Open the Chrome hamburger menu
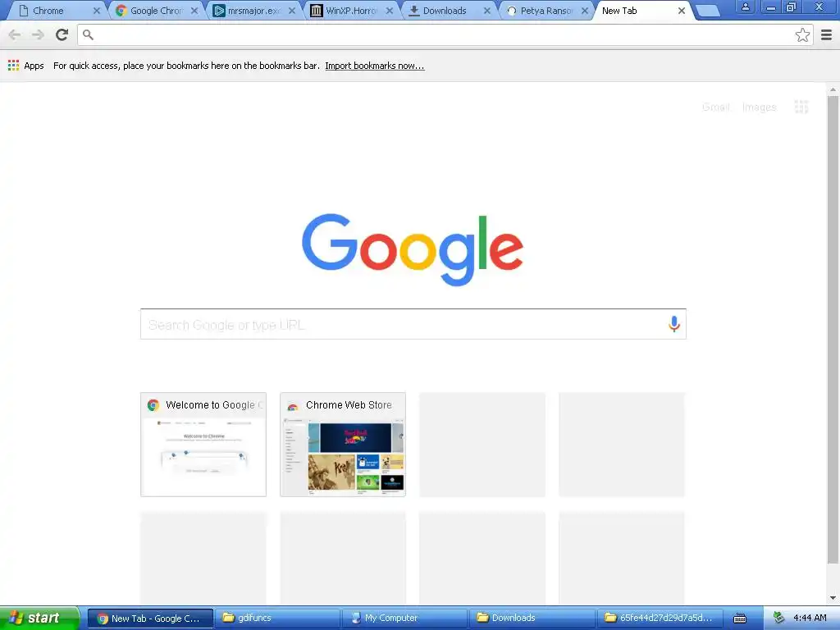Image resolution: width=840 pixels, height=630 pixels. tap(826, 34)
